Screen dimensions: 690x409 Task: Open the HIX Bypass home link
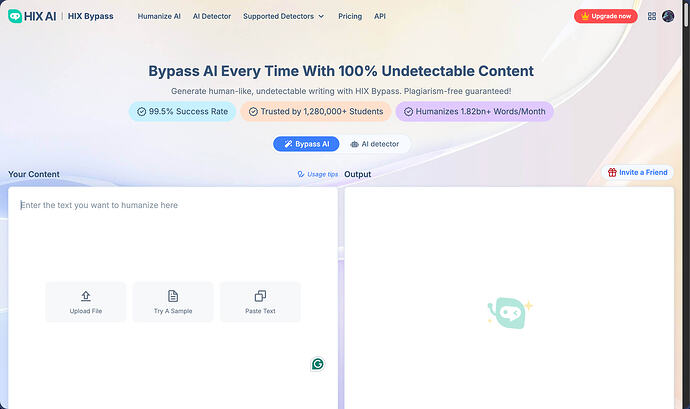pos(91,16)
